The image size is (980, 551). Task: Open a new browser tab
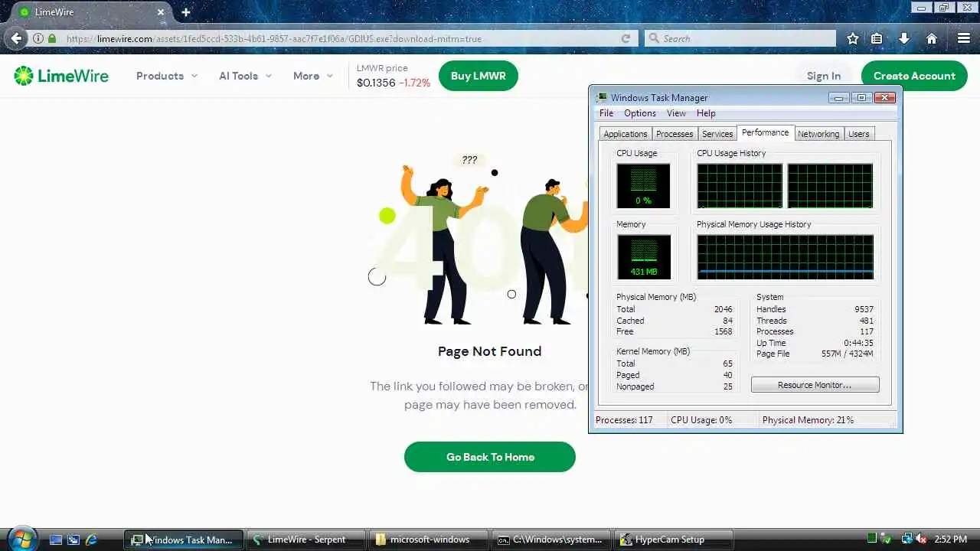click(x=185, y=12)
